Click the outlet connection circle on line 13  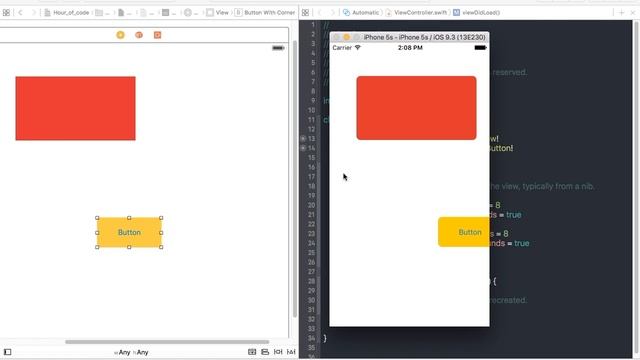(x=303, y=139)
